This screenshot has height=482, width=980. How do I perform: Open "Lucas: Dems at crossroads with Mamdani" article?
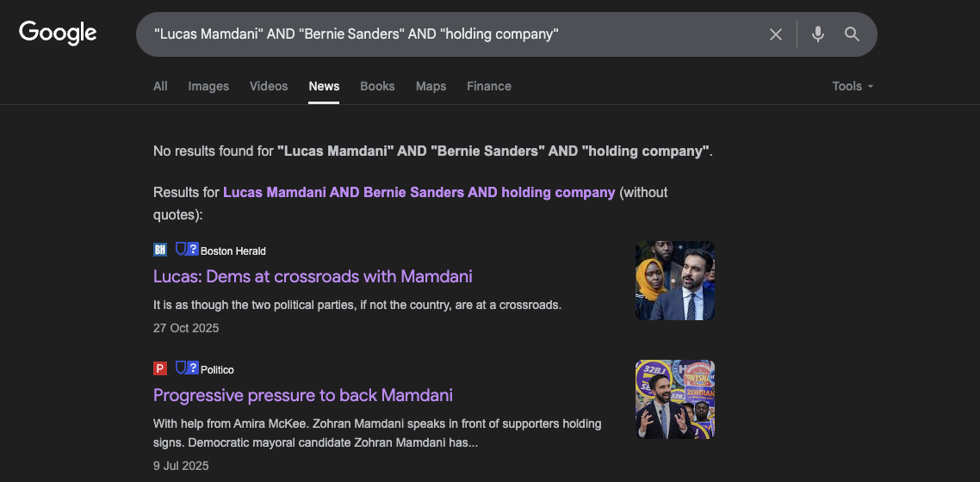click(313, 276)
